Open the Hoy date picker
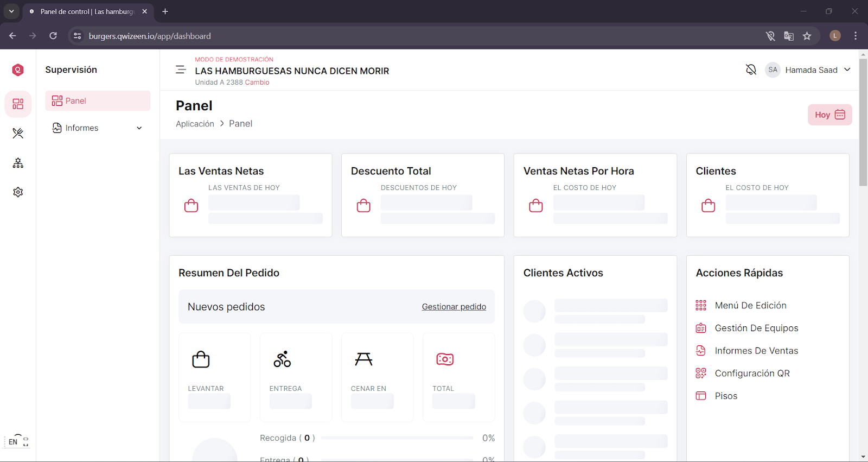The height and width of the screenshot is (462, 868). pyautogui.click(x=829, y=115)
